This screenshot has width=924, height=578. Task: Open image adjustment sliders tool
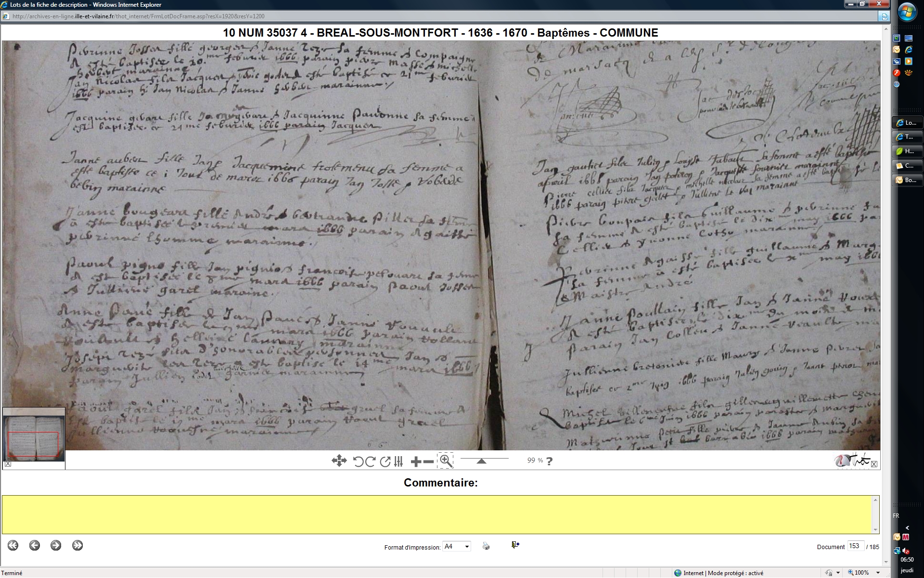click(398, 461)
